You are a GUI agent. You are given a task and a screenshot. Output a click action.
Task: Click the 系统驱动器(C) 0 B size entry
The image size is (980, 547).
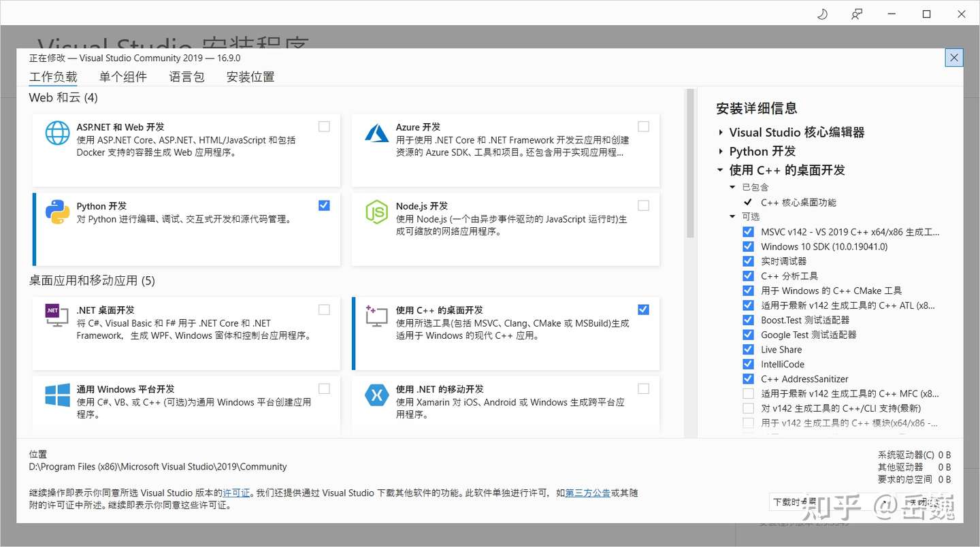pos(915,454)
